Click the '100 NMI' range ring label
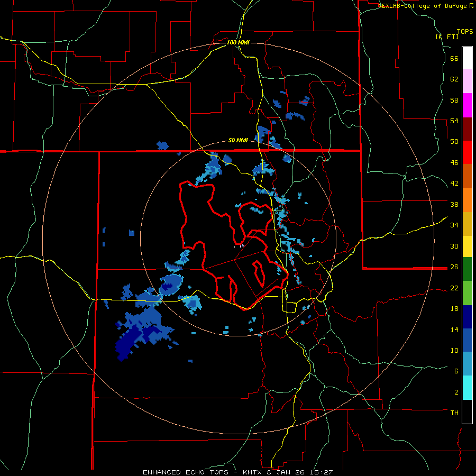 [x=238, y=42]
